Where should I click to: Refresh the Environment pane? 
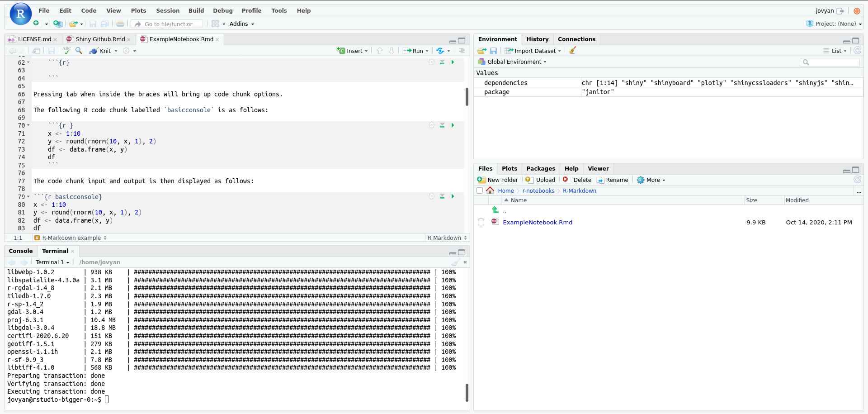(857, 51)
